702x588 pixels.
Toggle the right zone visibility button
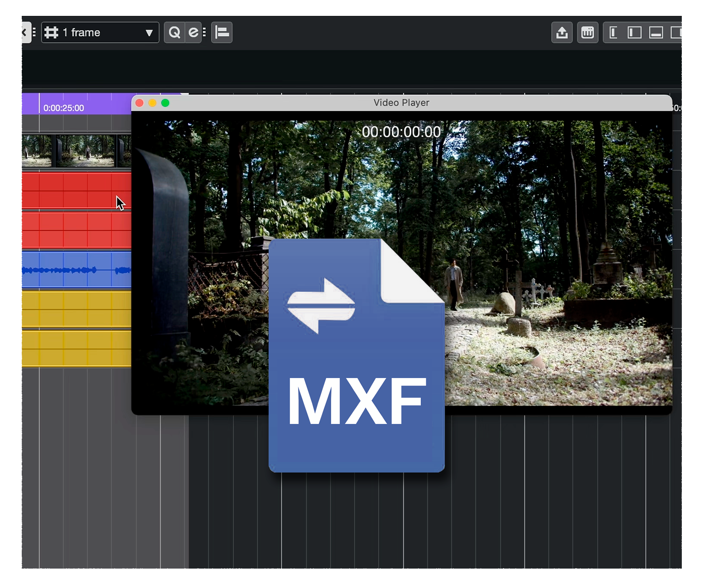pyautogui.click(x=676, y=33)
